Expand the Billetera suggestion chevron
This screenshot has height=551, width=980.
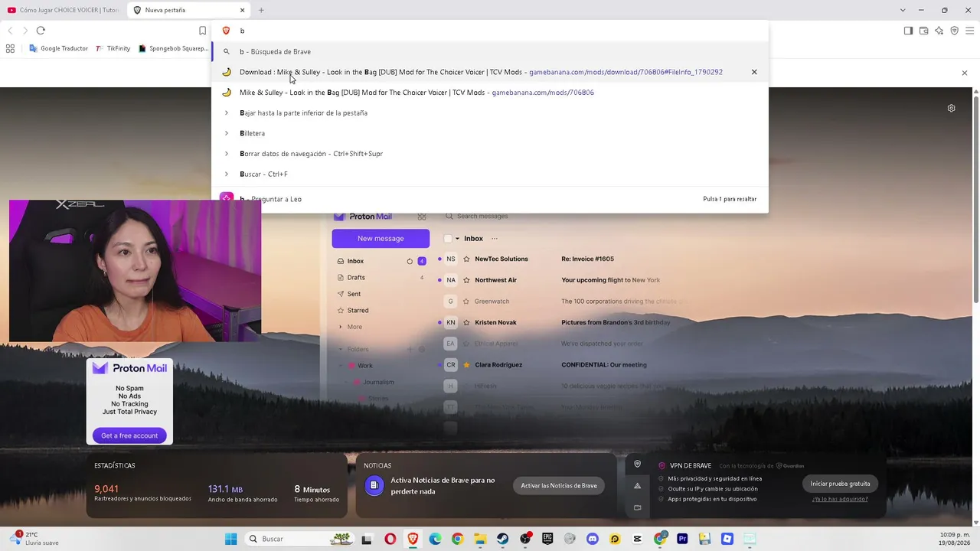tap(227, 133)
